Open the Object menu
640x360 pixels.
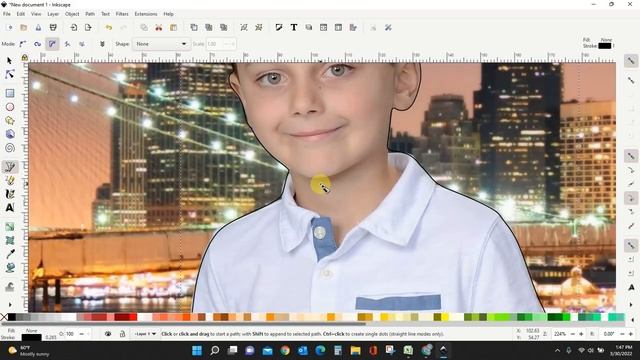(72, 14)
